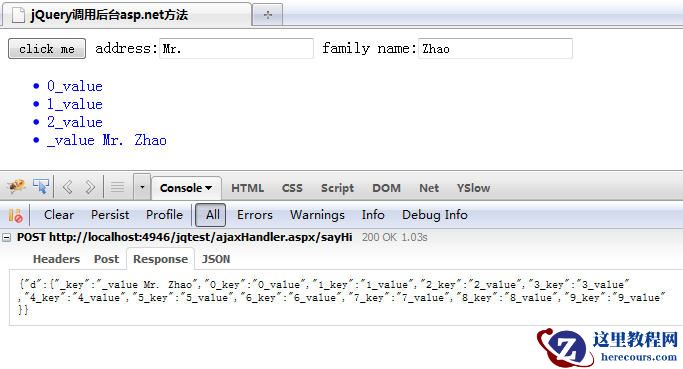
Task: Click the "click me" button
Action: (x=47, y=48)
